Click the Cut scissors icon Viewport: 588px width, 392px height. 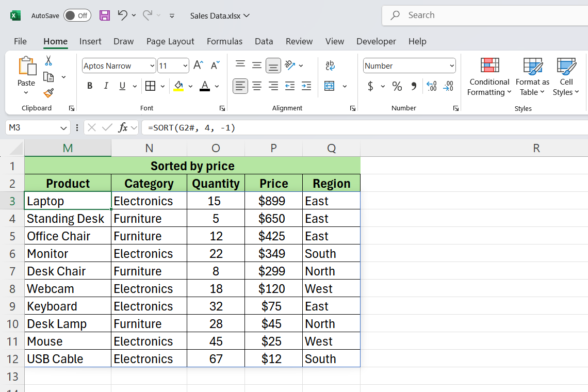click(48, 61)
